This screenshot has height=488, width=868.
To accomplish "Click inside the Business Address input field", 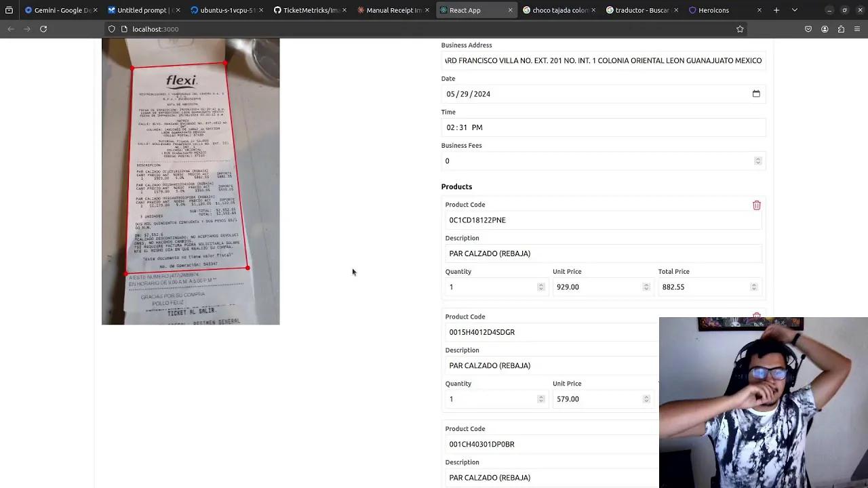I will [603, 60].
